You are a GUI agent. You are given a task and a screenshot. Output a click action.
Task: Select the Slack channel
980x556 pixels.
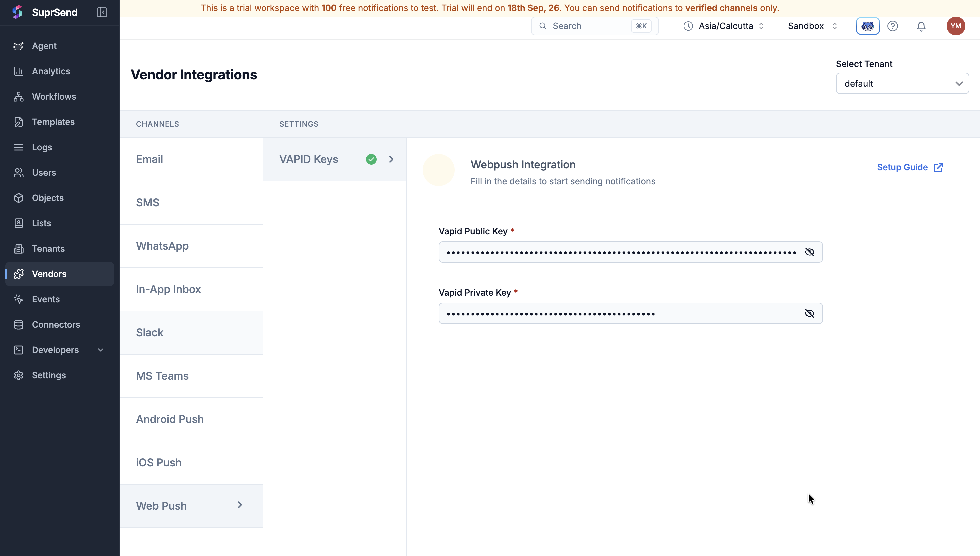(x=191, y=333)
